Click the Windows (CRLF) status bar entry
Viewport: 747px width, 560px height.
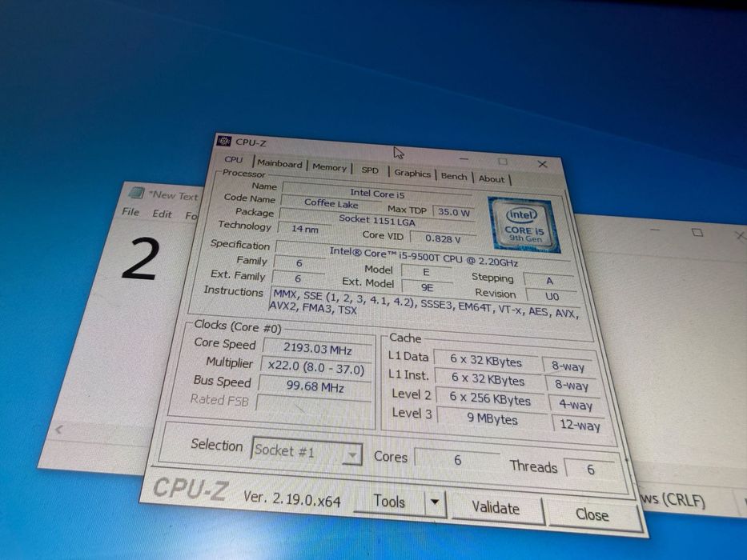coord(673,500)
